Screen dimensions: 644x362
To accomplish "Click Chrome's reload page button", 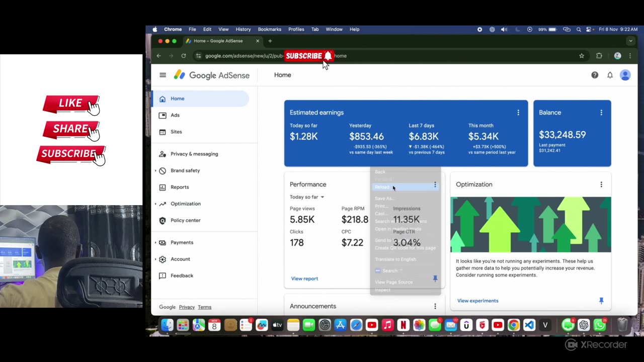I will pos(184,56).
